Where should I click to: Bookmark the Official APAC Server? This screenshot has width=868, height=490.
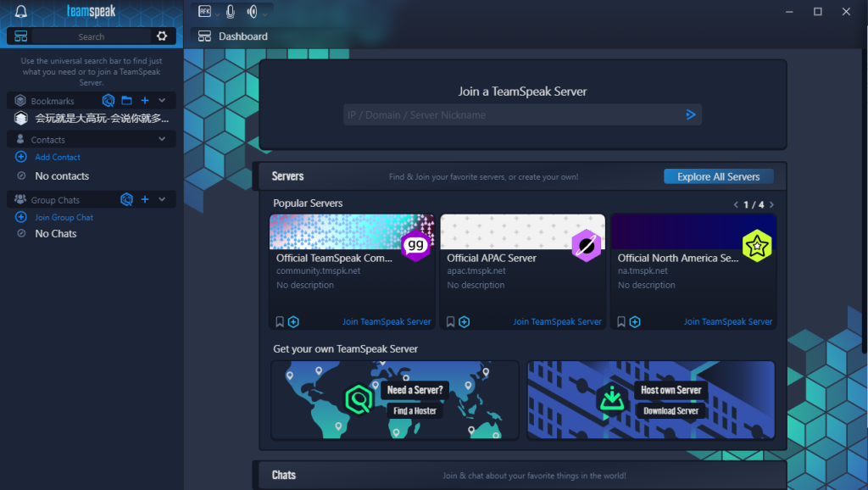(451, 322)
